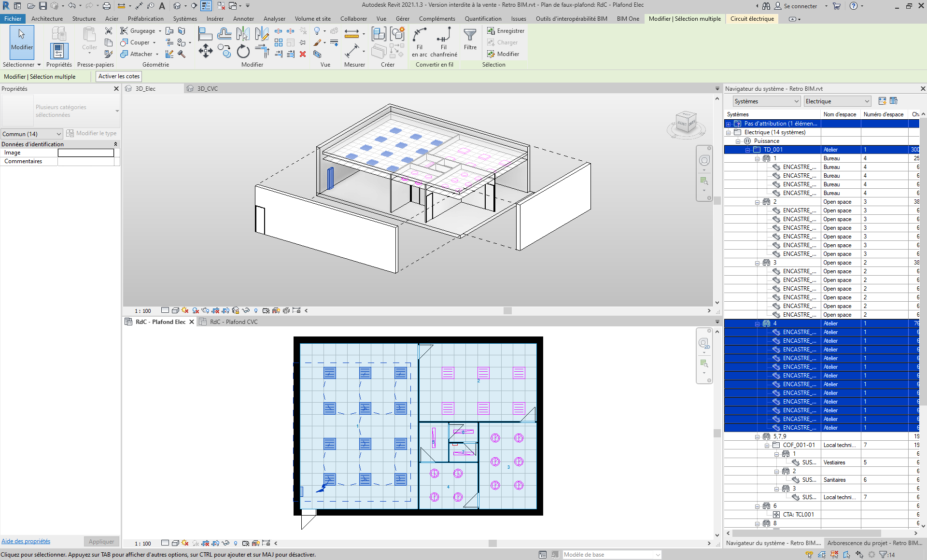The height and width of the screenshot is (560, 927).
Task: Select the Rotate tool in Modifier panel
Action: (243, 51)
